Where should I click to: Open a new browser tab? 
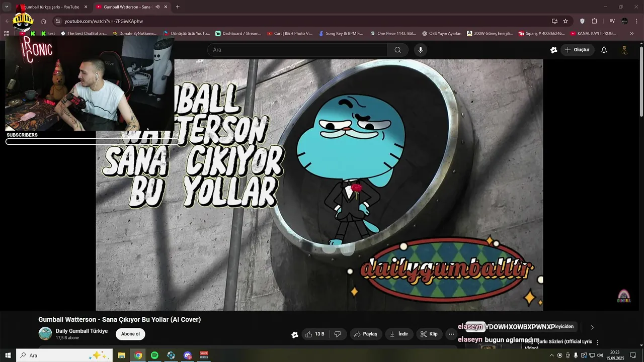click(178, 7)
